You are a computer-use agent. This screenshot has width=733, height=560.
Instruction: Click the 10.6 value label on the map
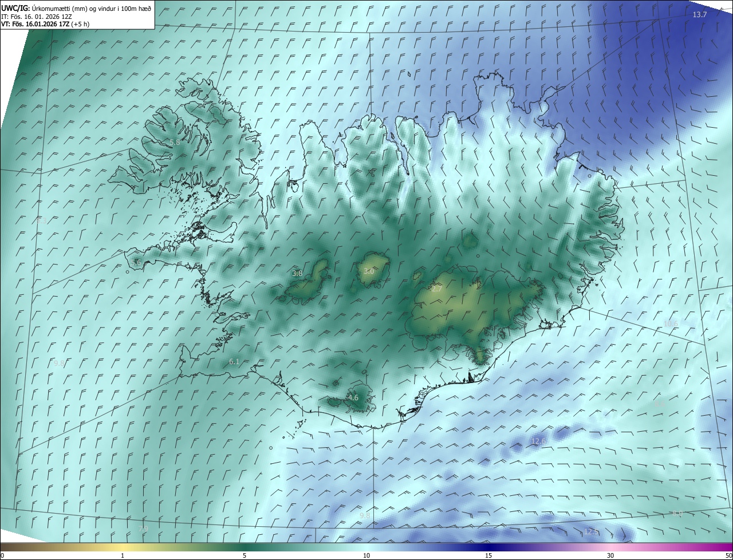671,324
